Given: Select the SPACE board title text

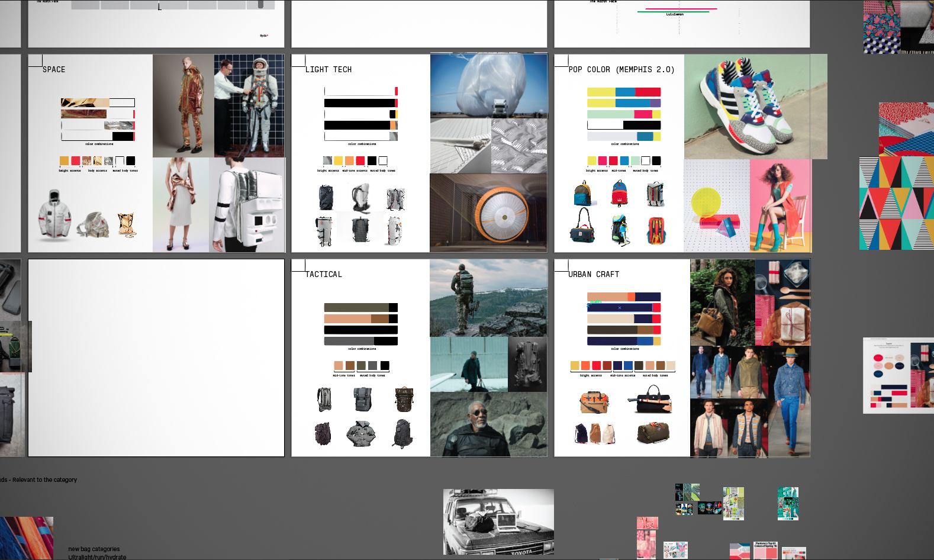Looking at the screenshot, I should coord(54,69).
